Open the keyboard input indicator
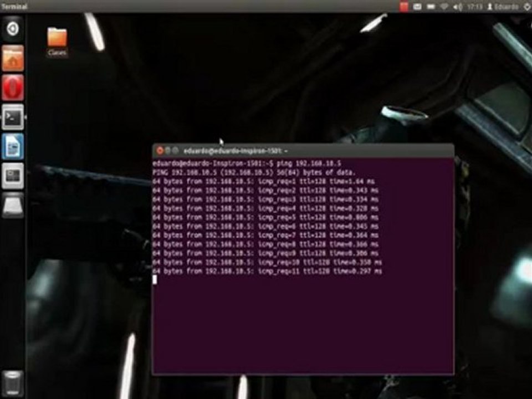The image size is (532, 399). coord(417,7)
